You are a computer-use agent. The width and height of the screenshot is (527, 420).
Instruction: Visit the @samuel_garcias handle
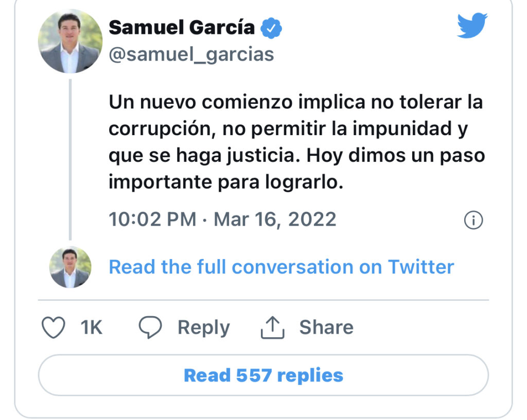click(191, 53)
